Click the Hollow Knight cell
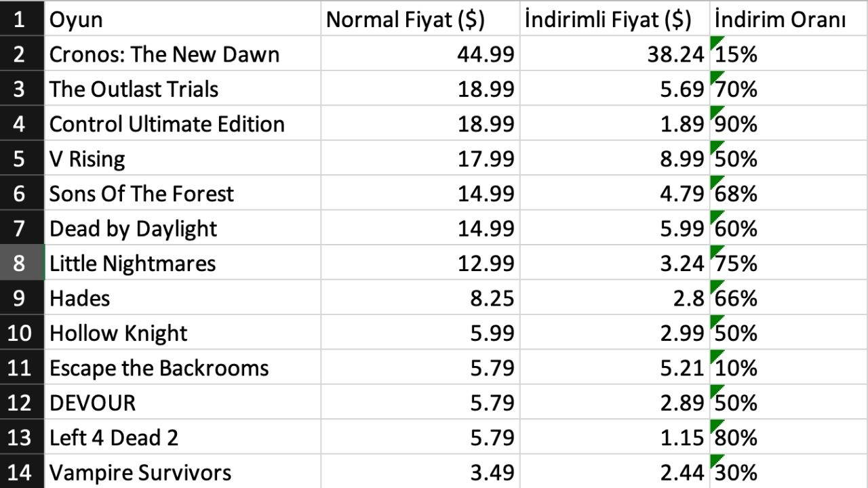Viewport: 868px width, 488px height. (119, 333)
